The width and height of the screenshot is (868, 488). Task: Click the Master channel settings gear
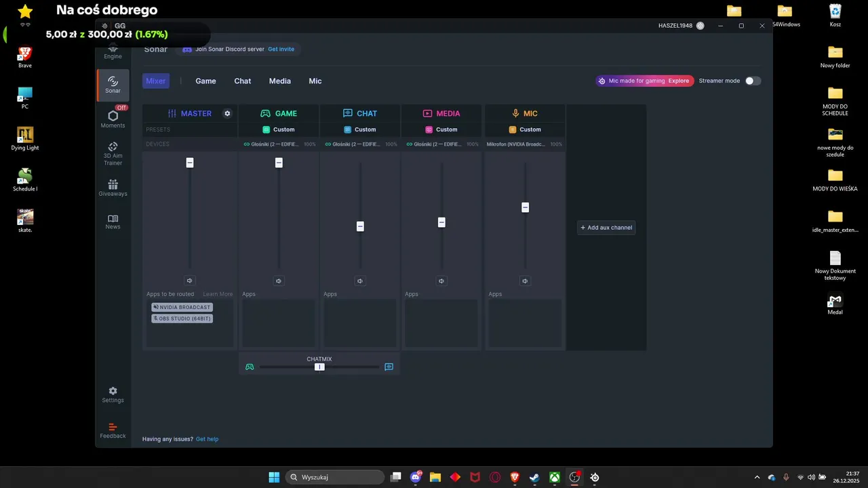pos(227,113)
